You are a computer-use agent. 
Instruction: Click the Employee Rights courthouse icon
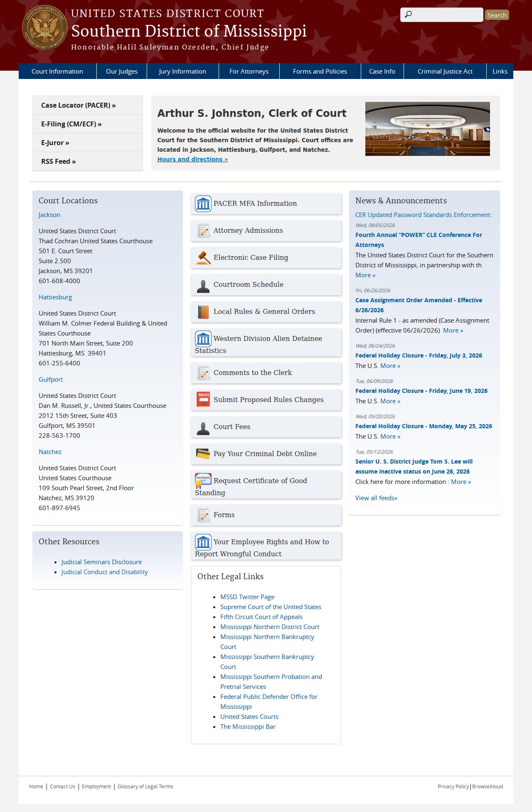tap(203, 542)
